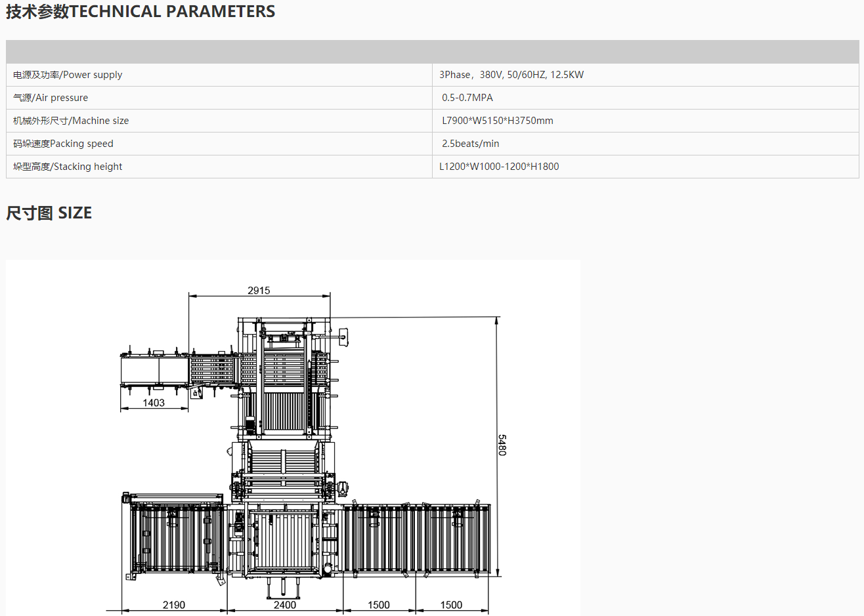Click the TECHNICAL PARAMETERS heading
The image size is (864, 616).
coord(140,12)
